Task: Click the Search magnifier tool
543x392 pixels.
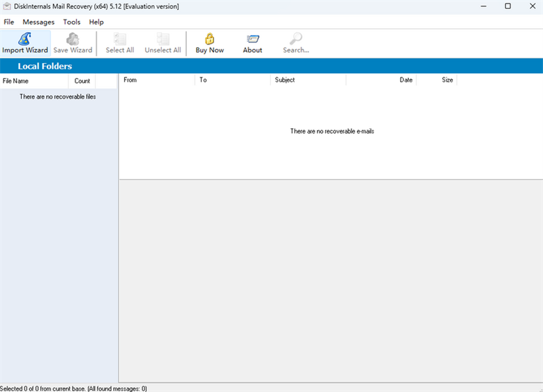Action: (x=296, y=43)
